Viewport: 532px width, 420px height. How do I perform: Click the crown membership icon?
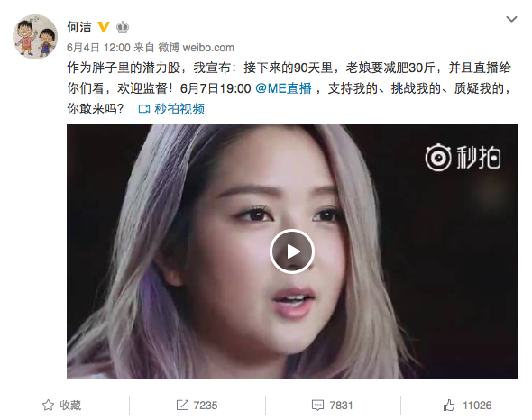pyautogui.click(x=123, y=27)
